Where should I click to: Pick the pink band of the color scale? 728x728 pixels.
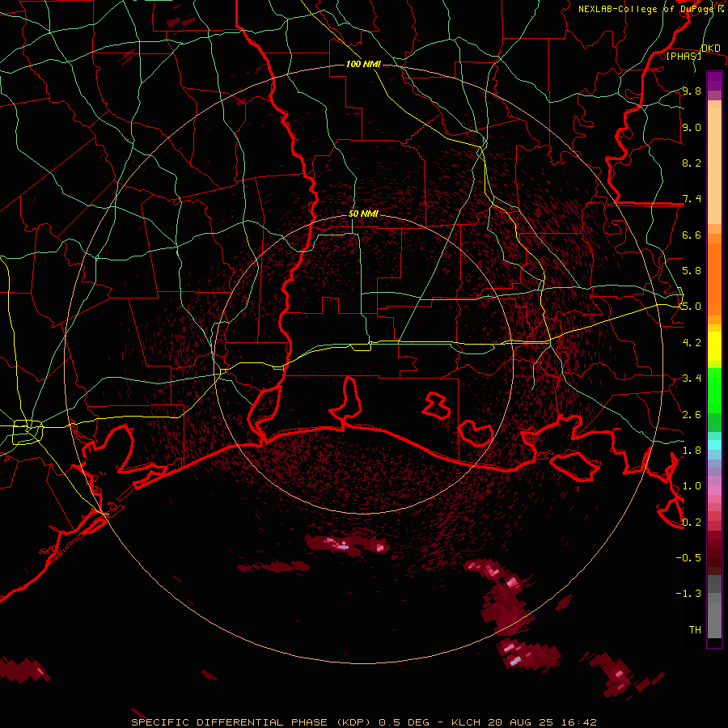point(714,490)
